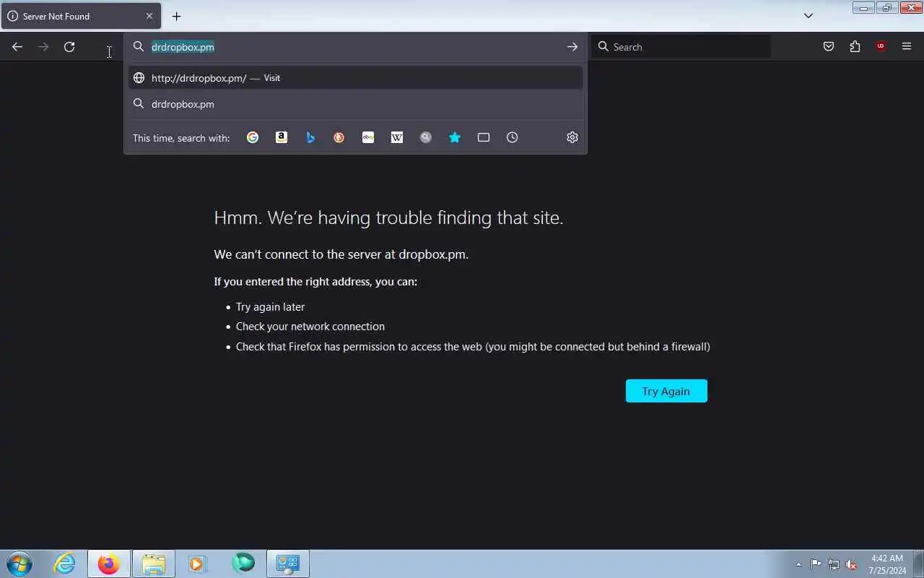Close the Server Not Found tab
The image size is (924, 578).
point(149,16)
